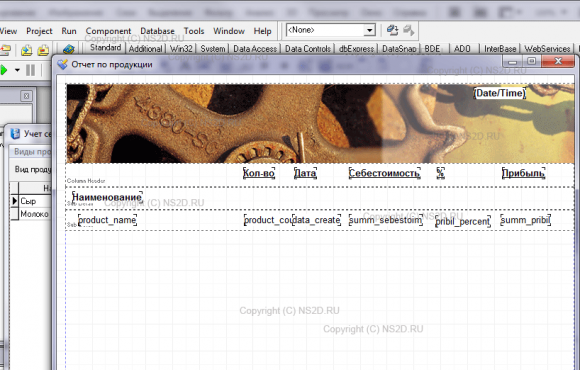580x370 pixels.
Task: Click the Set Debug Desktop icon
Action: tap(408, 30)
